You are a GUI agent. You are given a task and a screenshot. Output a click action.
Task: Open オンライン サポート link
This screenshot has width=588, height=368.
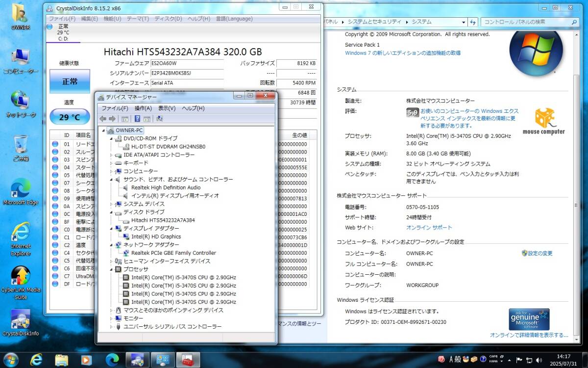[429, 228]
